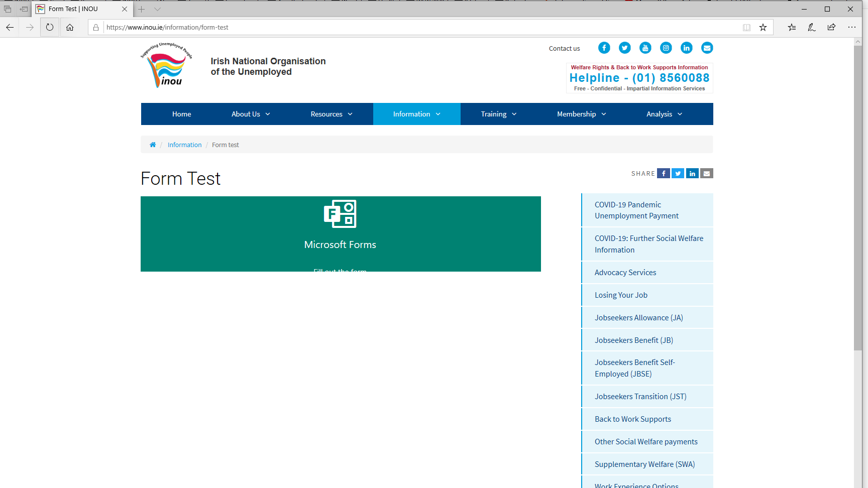Viewport: 868px width, 488px height.
Task: Close the Form Test browser tab
Action: click(x=125, y=9)
